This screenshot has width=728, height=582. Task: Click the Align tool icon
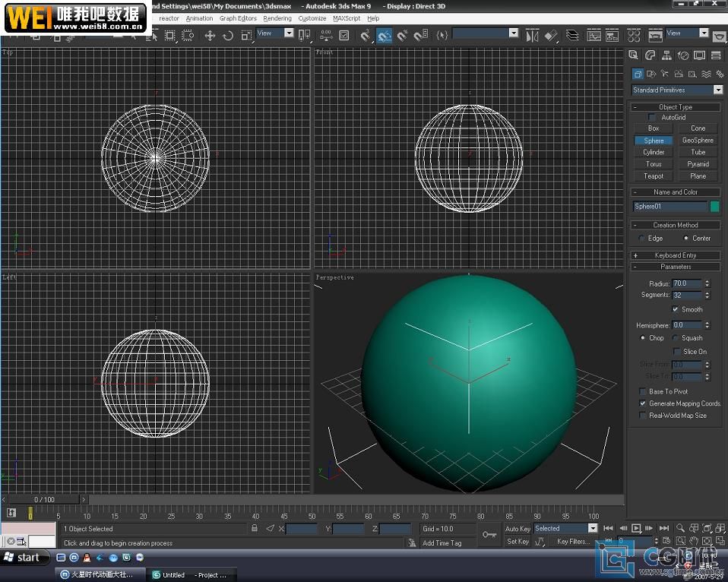click(x=551, y=36)
